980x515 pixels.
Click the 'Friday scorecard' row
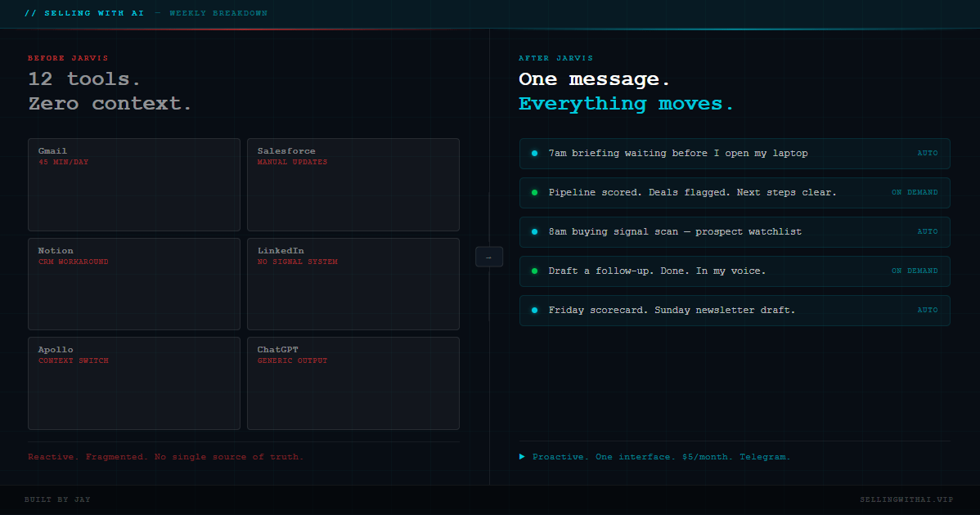pos(735,311)
